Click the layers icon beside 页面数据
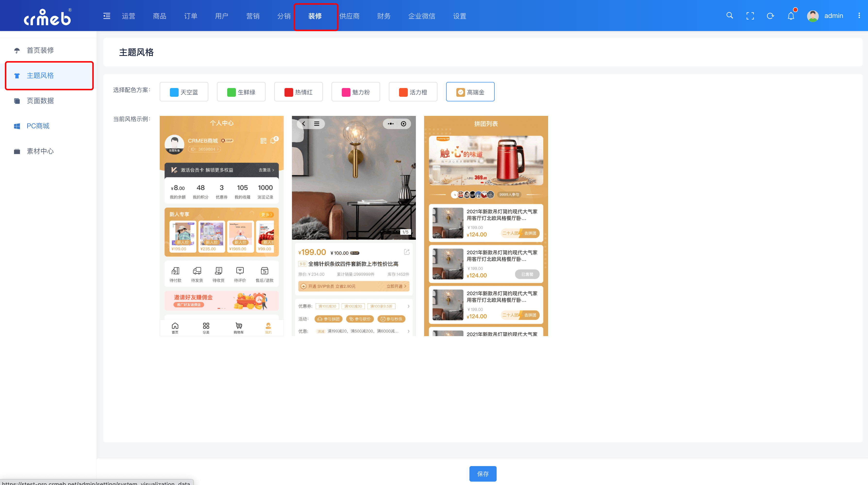868x485 pixels. [x=17, y=101]
